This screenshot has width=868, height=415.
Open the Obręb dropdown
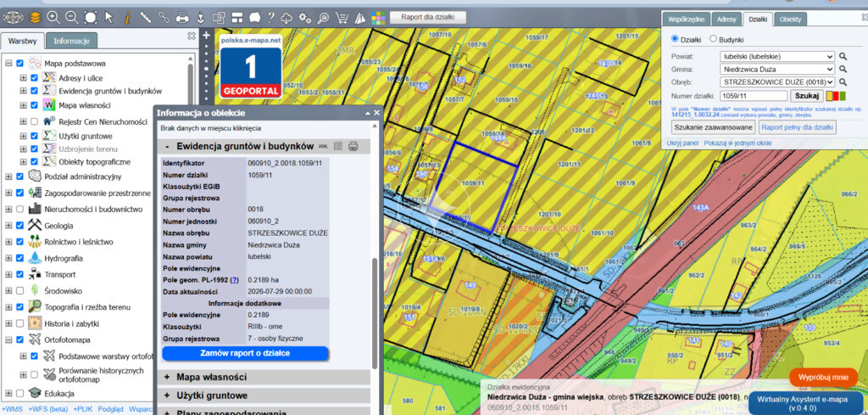[777, 82]
